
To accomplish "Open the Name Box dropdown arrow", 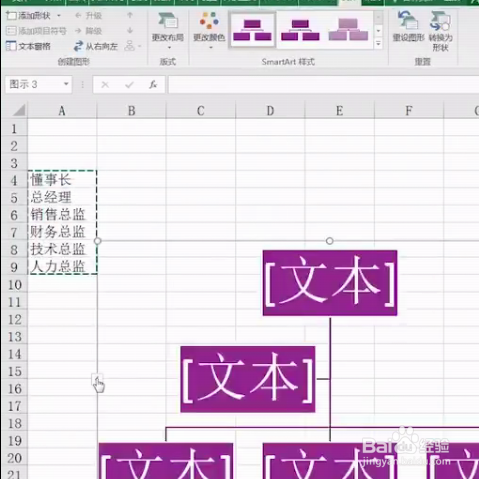I will pos(66,84).
